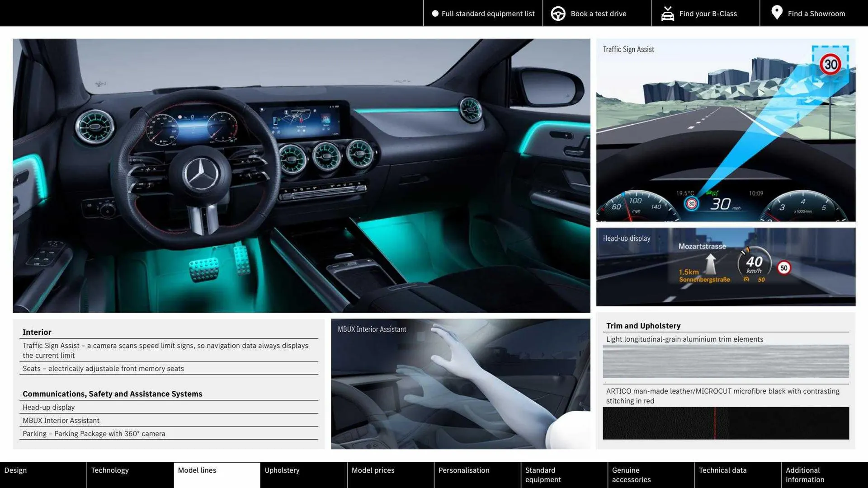Open the Technology tab
The width and height of the screenshot is (868, 488).
[x=130, y=474]
